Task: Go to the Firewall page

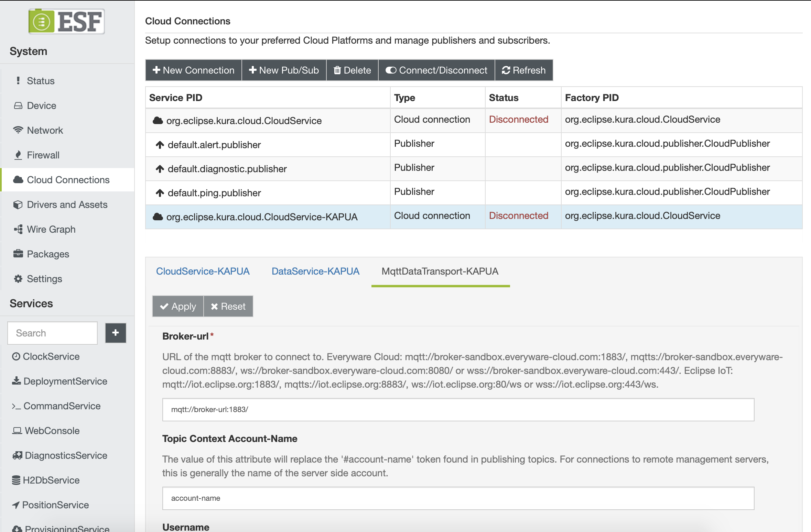Action: point(43,155)
